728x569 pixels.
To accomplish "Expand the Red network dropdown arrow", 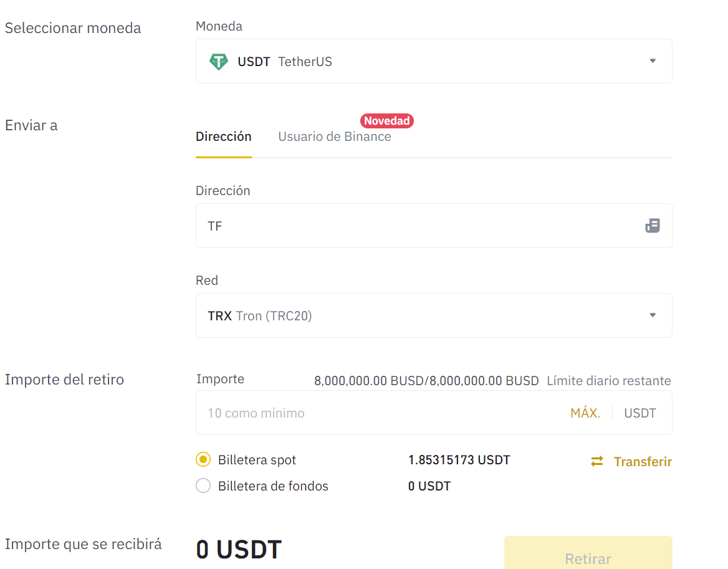I will pos(653,315).
